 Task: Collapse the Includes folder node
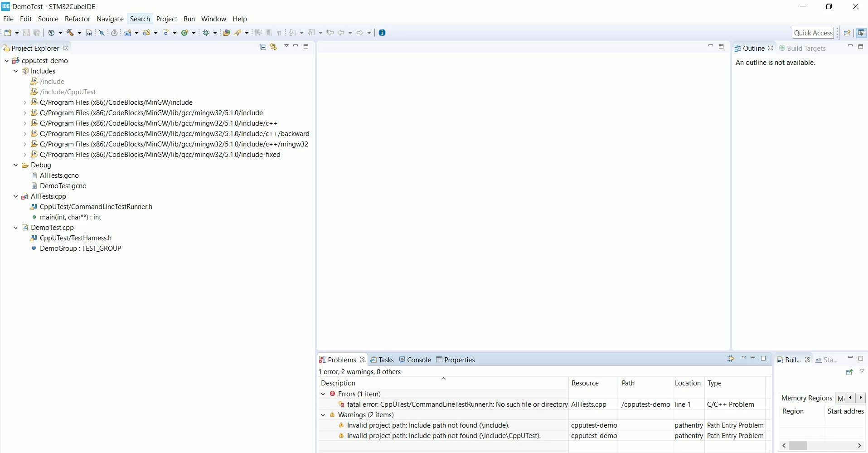tap(16, 71)
